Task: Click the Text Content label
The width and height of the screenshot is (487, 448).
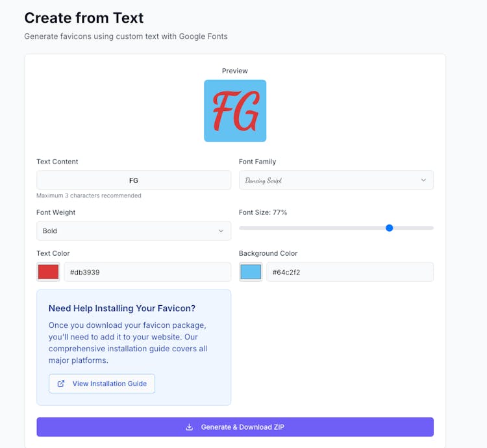Action: 57,162
